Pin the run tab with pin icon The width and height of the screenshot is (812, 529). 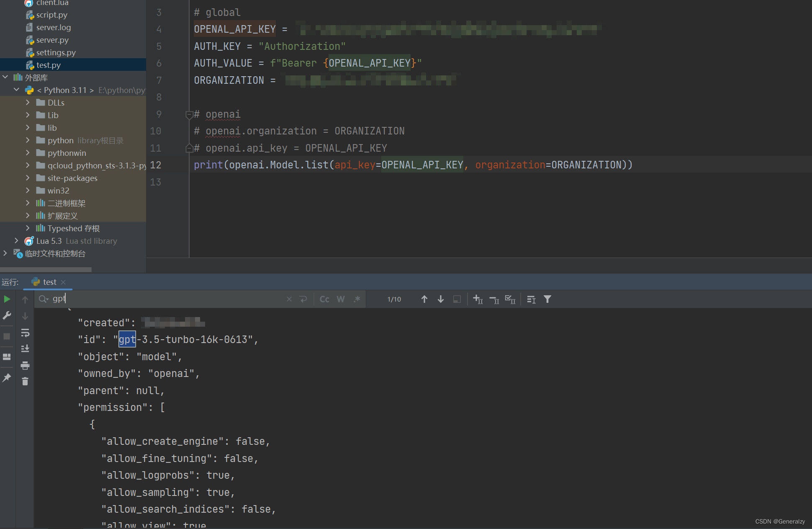7,378
